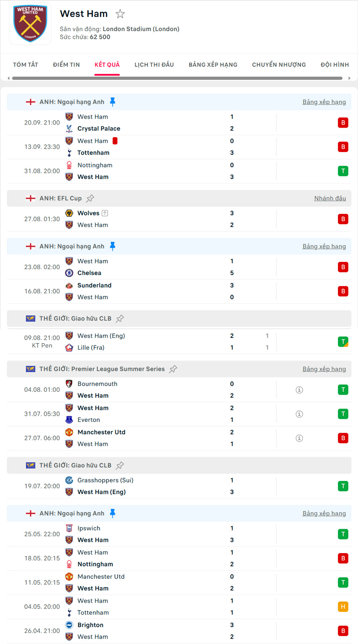Open the Nhánh đấu link for EFL Cup
The image size is (358, 644).
(330, 198)
